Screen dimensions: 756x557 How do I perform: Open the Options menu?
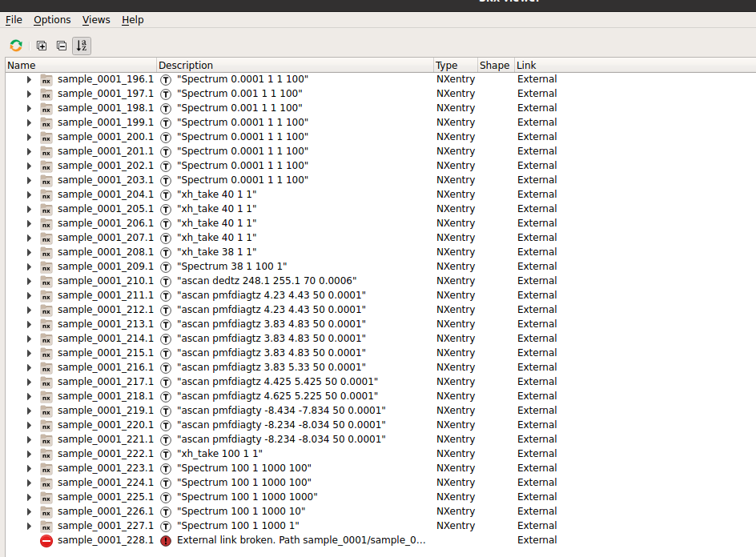(x=51, y=19)
